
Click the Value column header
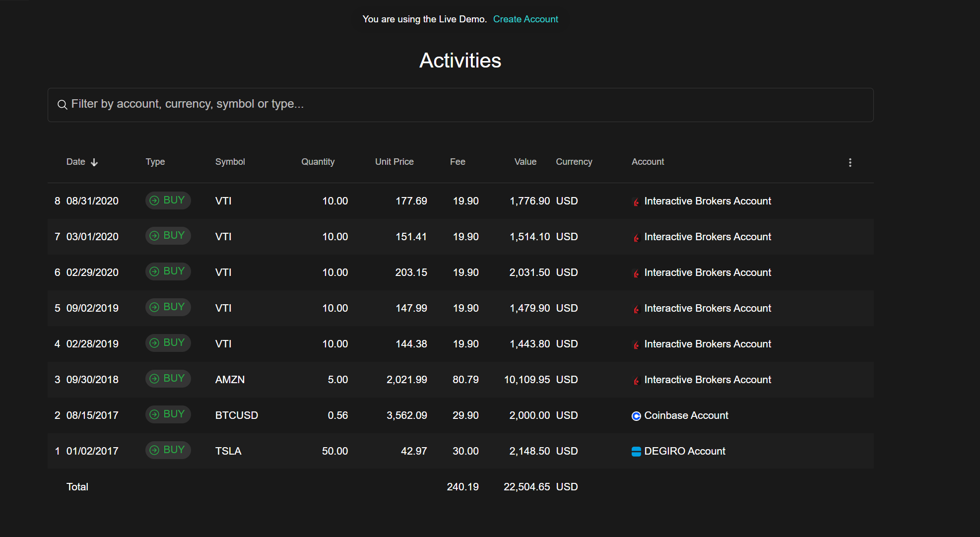coord(525,162)
